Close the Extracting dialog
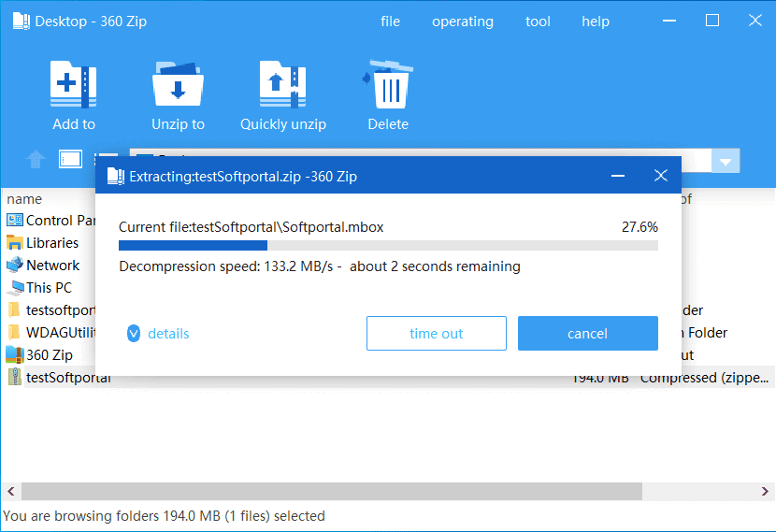 (x=661, y=176)
